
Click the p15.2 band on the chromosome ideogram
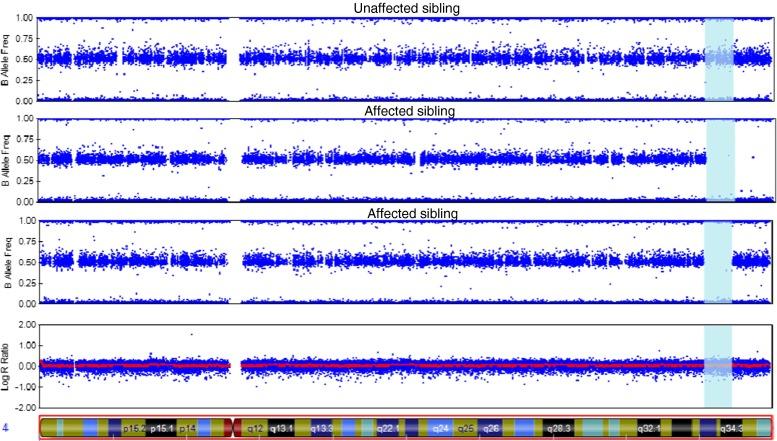click(134, 428)
